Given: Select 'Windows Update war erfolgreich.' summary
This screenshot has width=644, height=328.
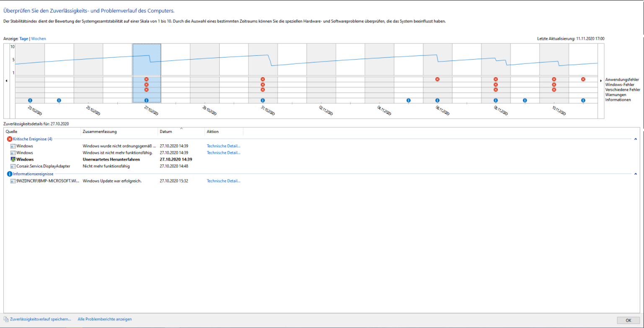Looking at the screenshot, I should click(112, 181).
